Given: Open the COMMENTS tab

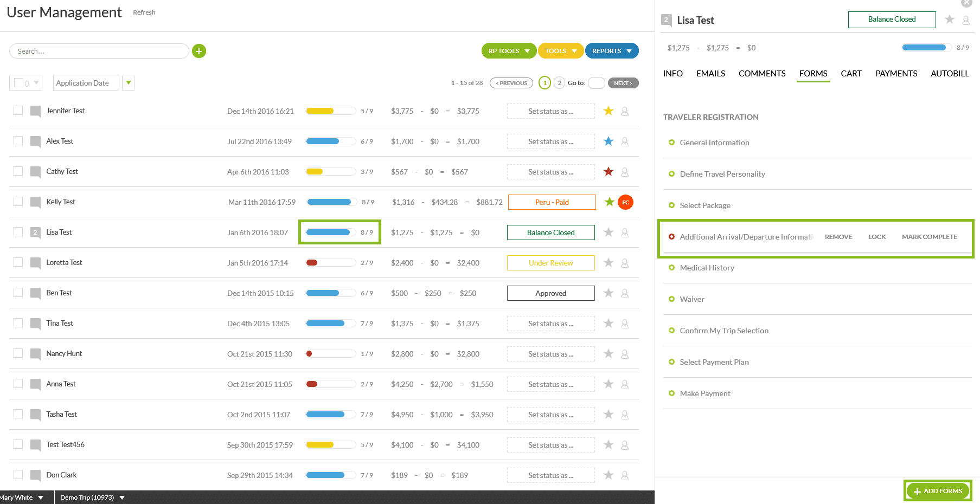Looking at the screenshot, I should (761, 74).
